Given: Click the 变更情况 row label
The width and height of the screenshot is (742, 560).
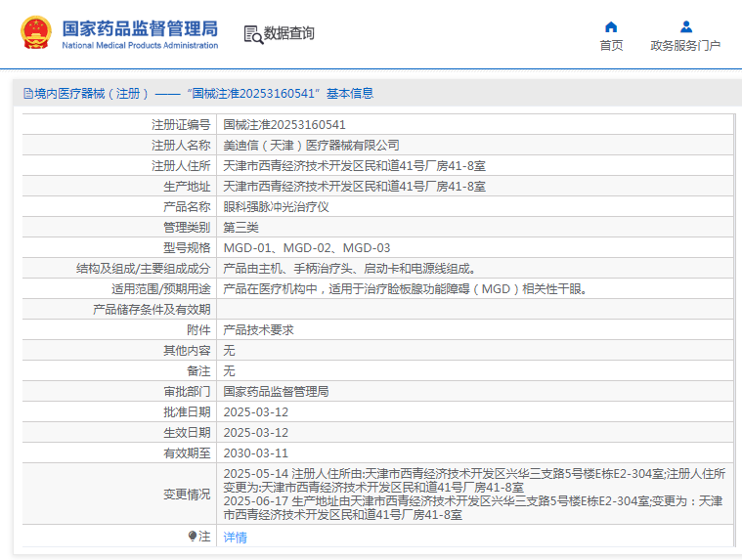Looking at the screenshot, I should coord(187,495).
